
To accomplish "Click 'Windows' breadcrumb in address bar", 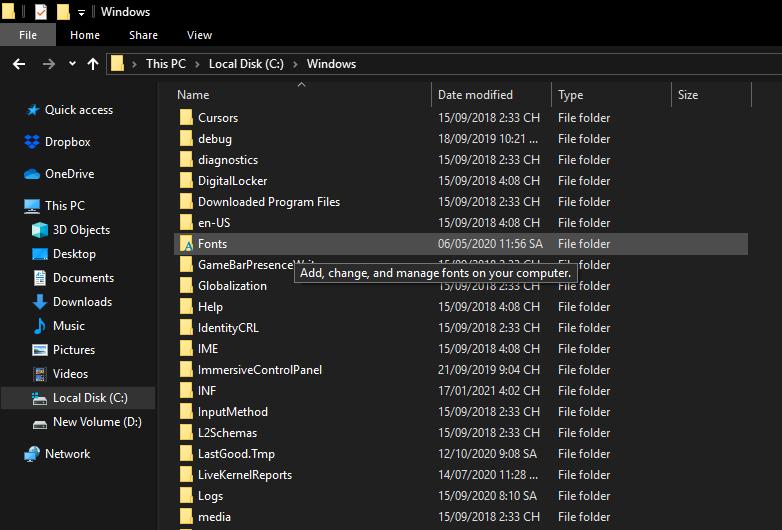I will tap(331, 64).
